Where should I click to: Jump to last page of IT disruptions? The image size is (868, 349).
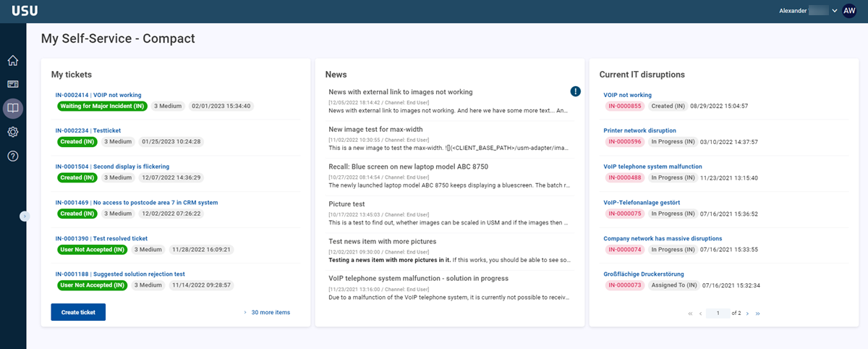click(x=757, y=314)
